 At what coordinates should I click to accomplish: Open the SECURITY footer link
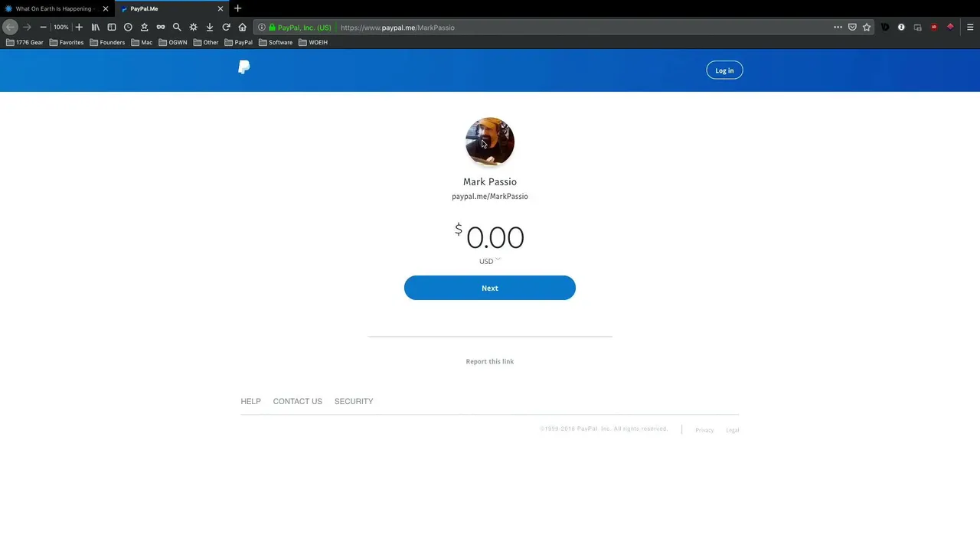coord(354,401)
